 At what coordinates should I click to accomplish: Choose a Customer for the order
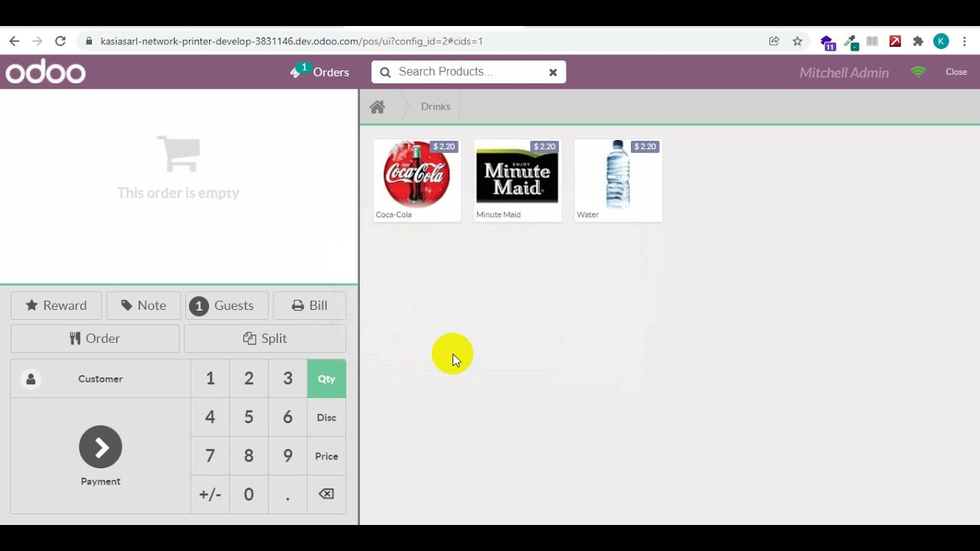click(100, 379)
